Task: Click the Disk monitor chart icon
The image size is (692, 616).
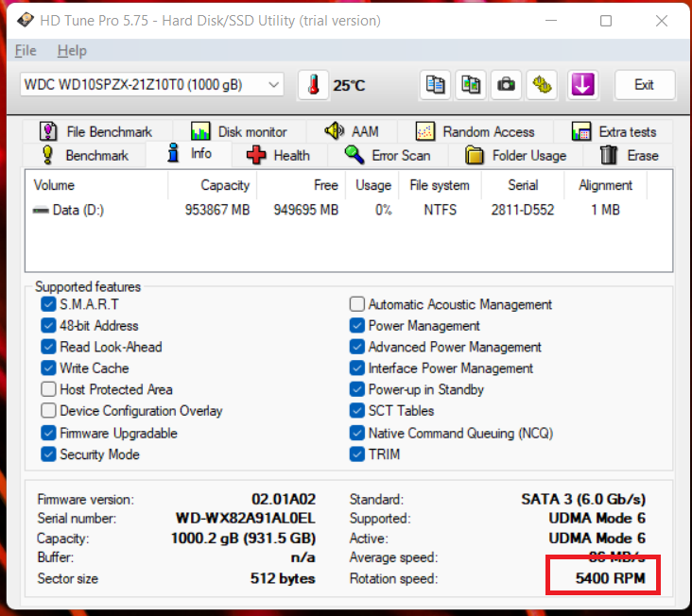Action: (x=200, y=131)
